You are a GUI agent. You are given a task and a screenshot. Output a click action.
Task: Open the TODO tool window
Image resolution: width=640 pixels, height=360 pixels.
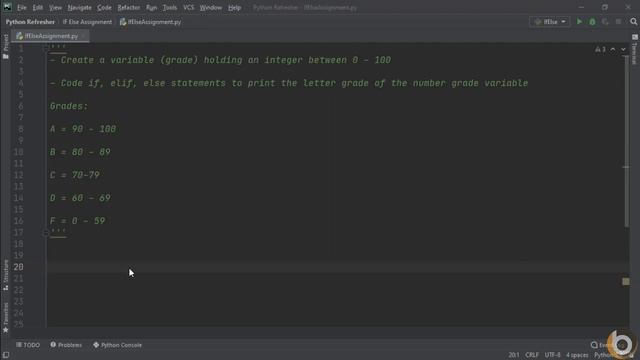click(28, 345)
